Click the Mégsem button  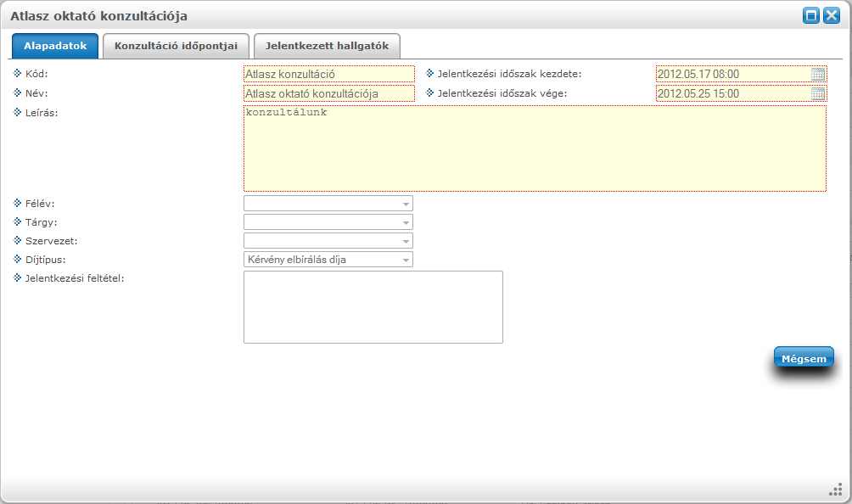(x=804, y=358)
